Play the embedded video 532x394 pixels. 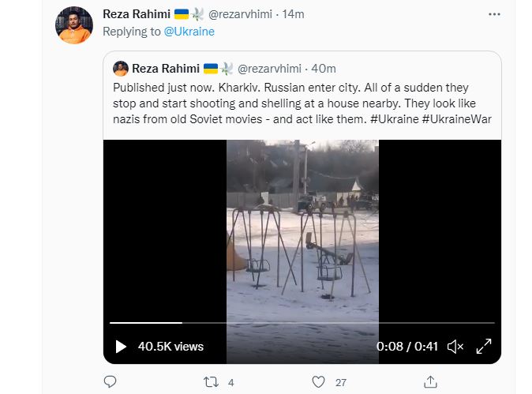point(121,346)
